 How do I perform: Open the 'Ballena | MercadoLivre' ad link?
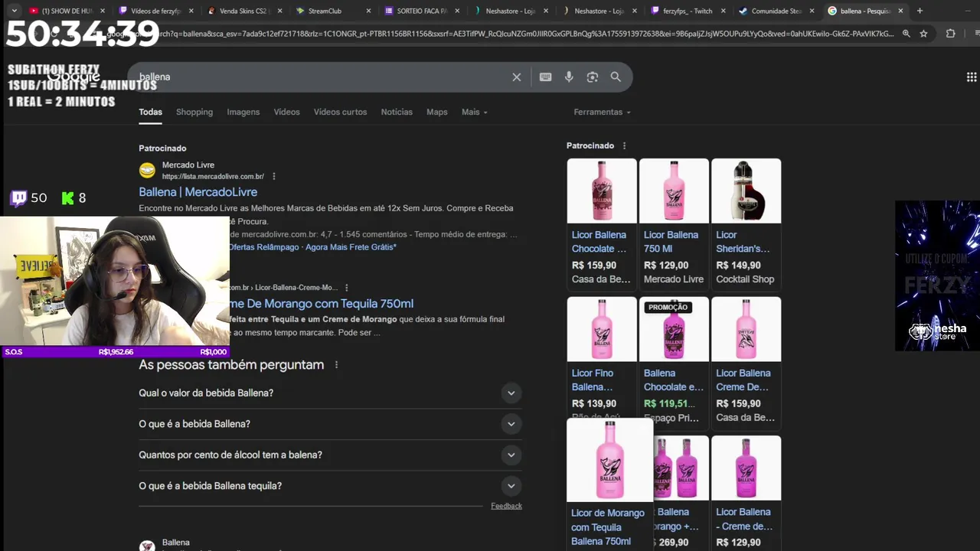point(198,192)
